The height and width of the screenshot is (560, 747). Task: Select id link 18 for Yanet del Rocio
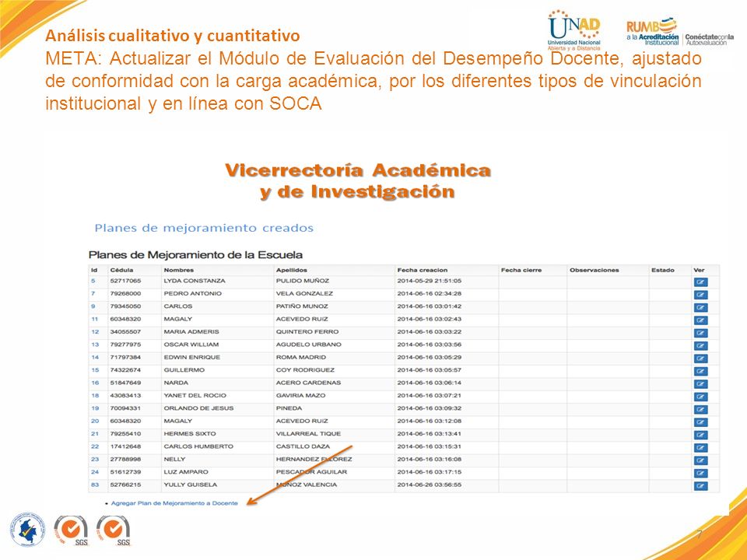tap(95, 395)
